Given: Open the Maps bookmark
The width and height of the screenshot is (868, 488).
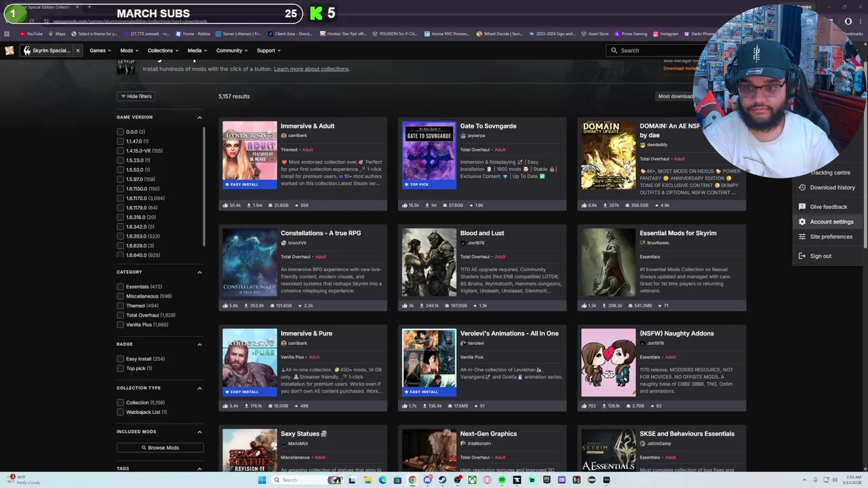Looking at the screenshot, I should pyautogui.click(x=57, y=34).
